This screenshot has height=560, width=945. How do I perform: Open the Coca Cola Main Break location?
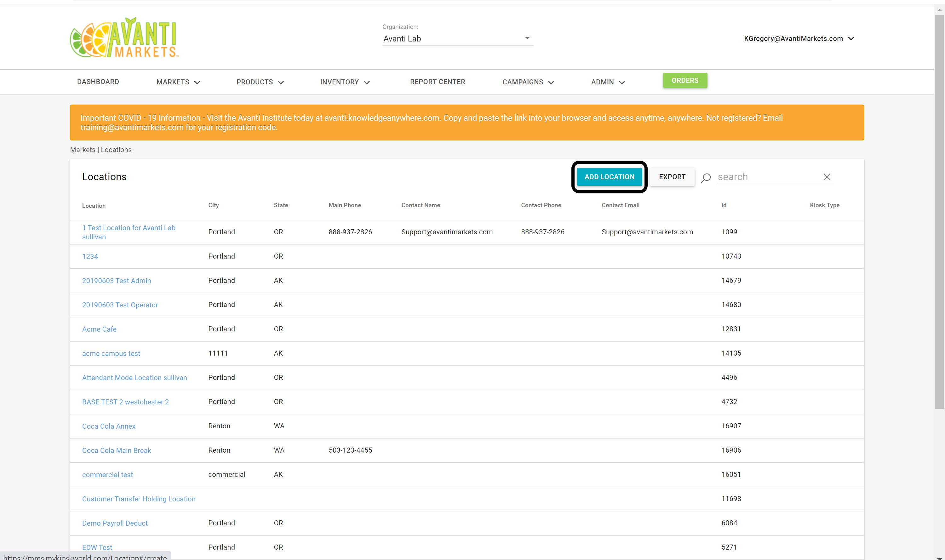pyautogui.click(x=116, y=451)
